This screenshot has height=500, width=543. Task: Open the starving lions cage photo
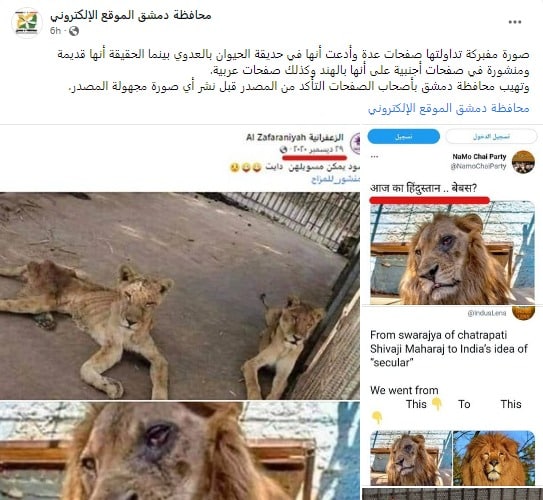pos(180,296)
